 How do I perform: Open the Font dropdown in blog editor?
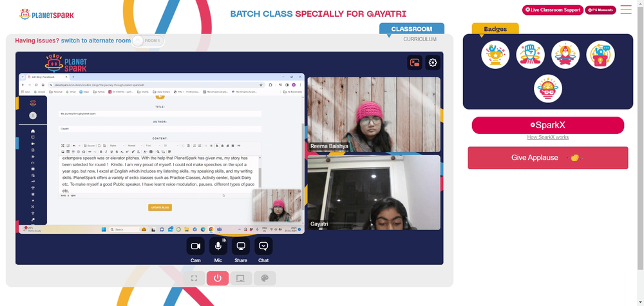coord(153,146)
